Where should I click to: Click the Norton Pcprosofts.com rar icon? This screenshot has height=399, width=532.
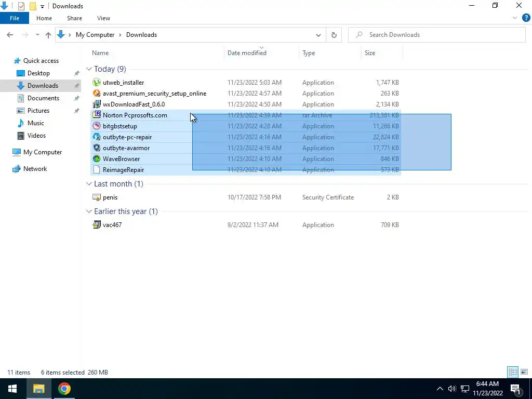tap(97, 115)
